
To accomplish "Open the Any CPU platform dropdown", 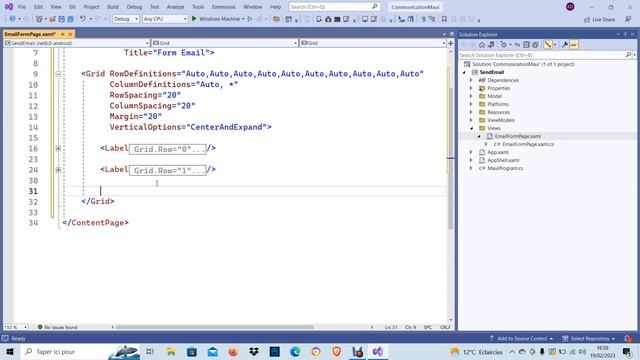I will click(x=165, y=19).
